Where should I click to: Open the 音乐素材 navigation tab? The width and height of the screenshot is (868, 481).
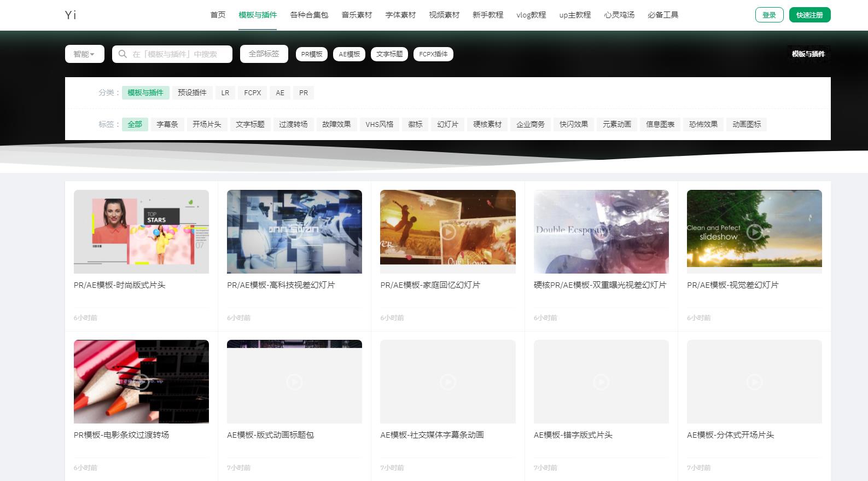click(x=357, y=15)
